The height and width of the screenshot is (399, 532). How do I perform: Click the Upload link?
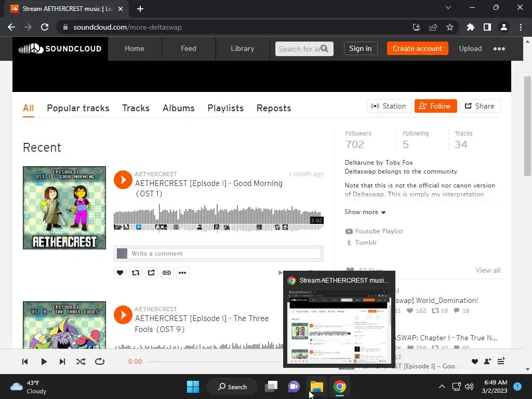[x=470, y=48]
